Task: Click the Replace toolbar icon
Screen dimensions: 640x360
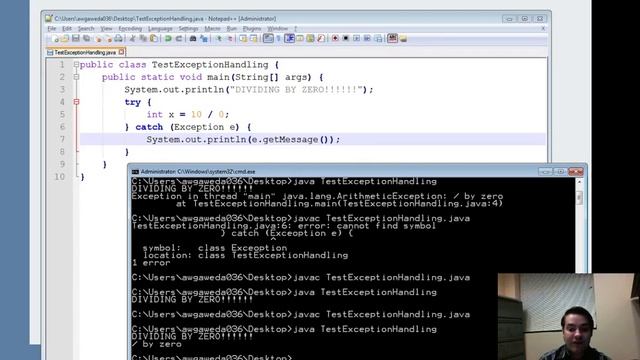Action: click(204, 39)
